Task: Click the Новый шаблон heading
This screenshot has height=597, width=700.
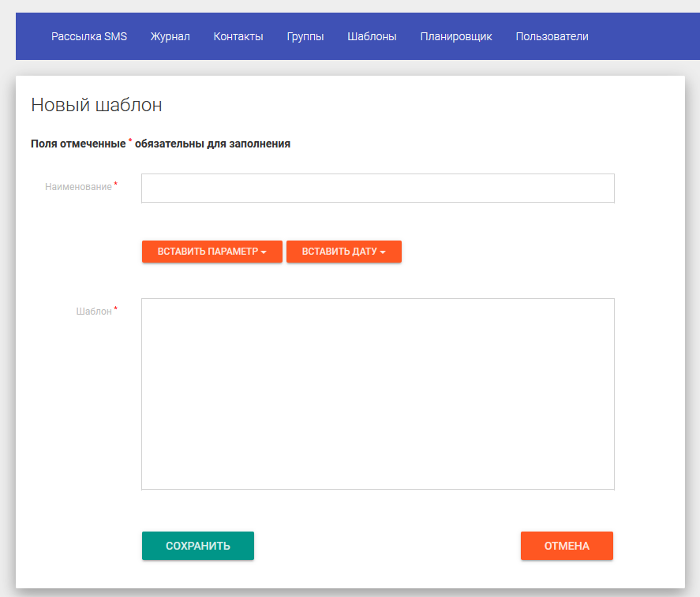Action: [96, 105]
